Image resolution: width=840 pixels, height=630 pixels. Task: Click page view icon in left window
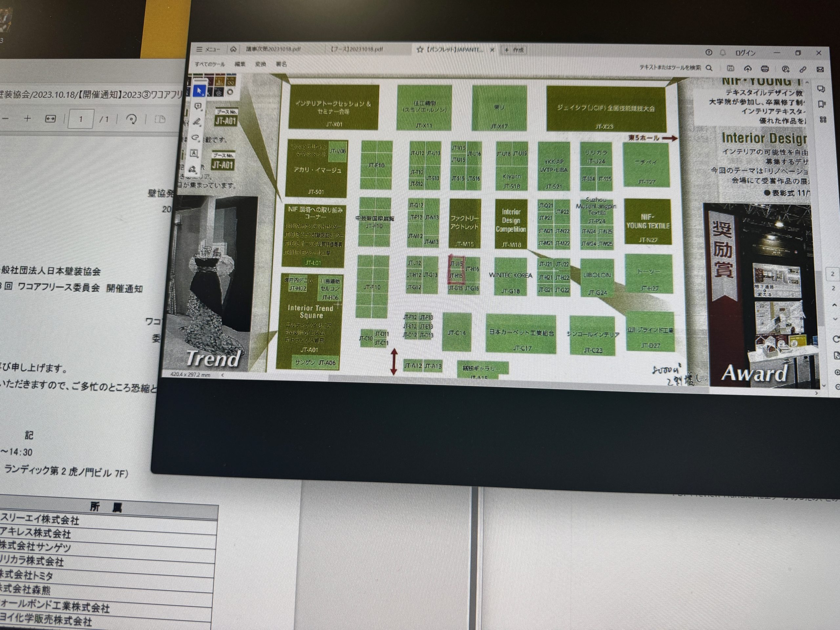pos(160,119)
